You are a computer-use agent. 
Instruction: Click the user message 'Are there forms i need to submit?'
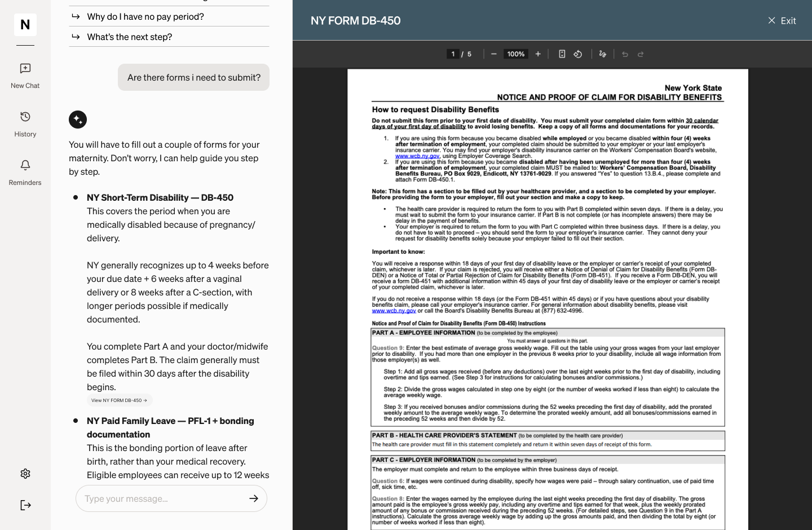[x=194, y=77]
